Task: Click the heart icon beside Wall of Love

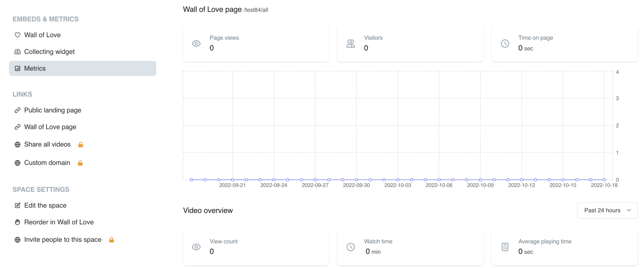Action: [18, 35]
